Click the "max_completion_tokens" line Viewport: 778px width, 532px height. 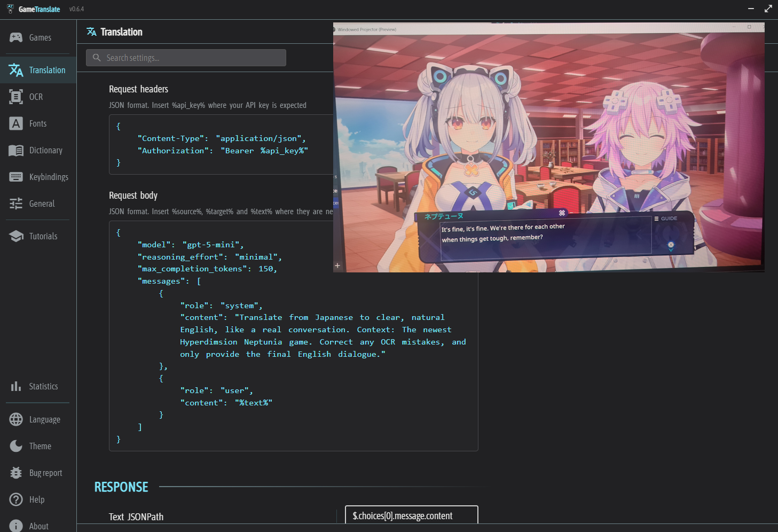coord(207,269)
